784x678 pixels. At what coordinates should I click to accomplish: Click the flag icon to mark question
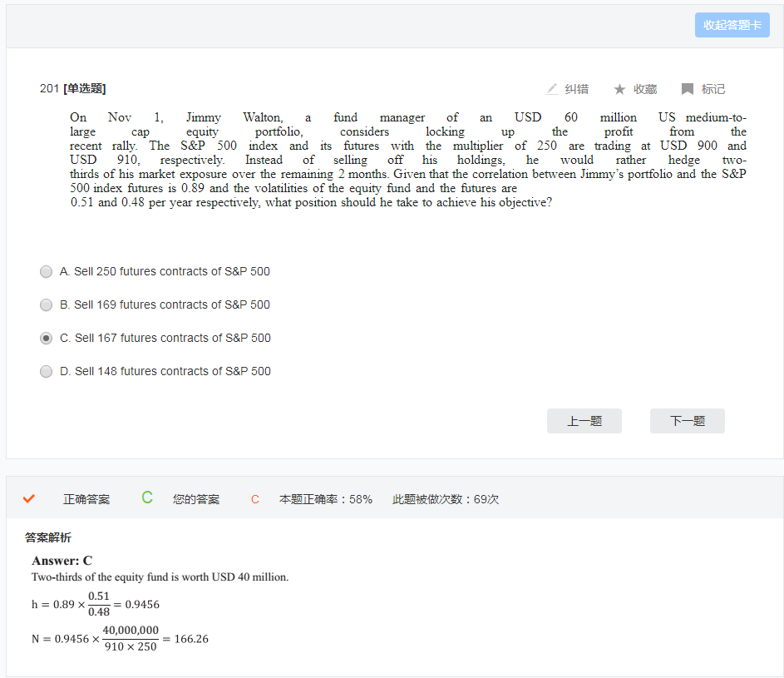tap(688, 89)
